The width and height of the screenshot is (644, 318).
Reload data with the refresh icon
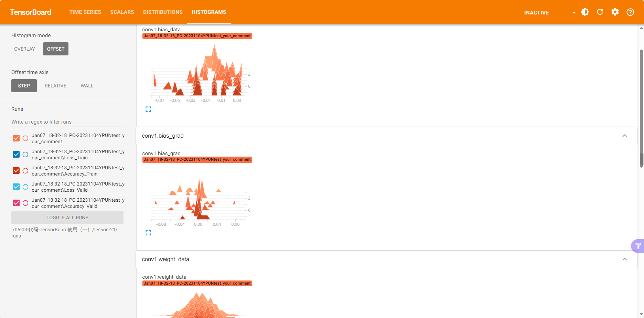point(600,12)
